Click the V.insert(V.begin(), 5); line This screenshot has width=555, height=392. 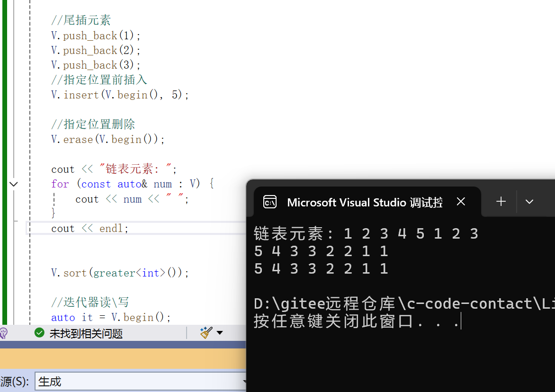120,95
